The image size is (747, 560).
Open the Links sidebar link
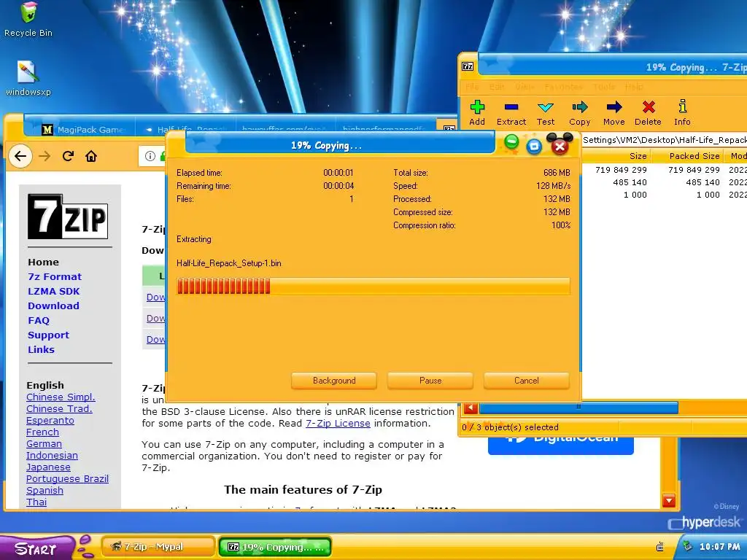click(x=41, y=349)
